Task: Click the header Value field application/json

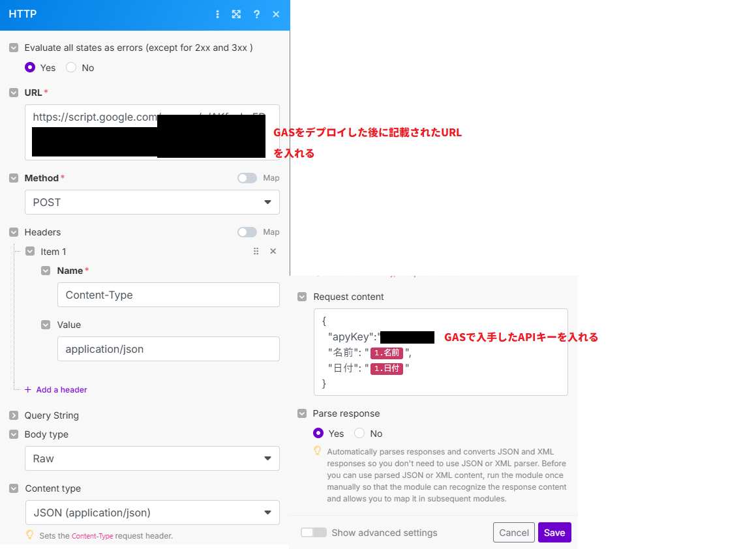Action: point(168,348)
